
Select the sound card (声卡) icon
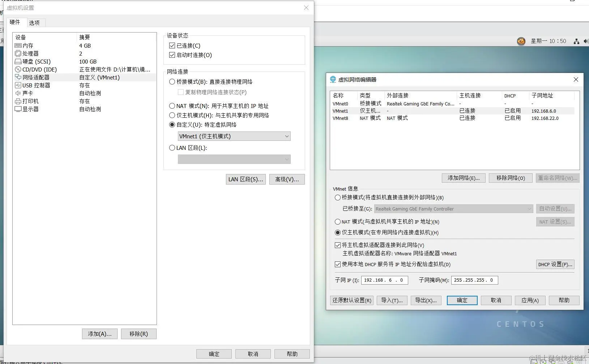[x=18, y=93]
